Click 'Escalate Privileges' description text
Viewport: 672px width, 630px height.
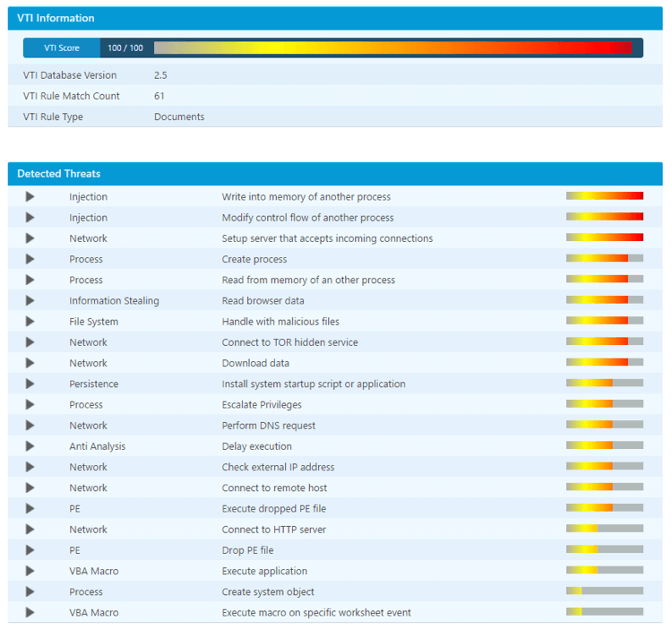[x=262, y=404]
